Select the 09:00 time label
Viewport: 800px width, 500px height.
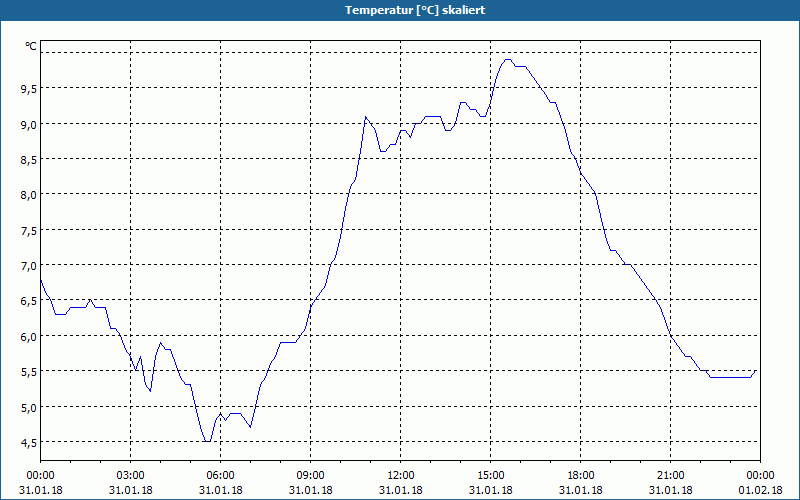310,476
